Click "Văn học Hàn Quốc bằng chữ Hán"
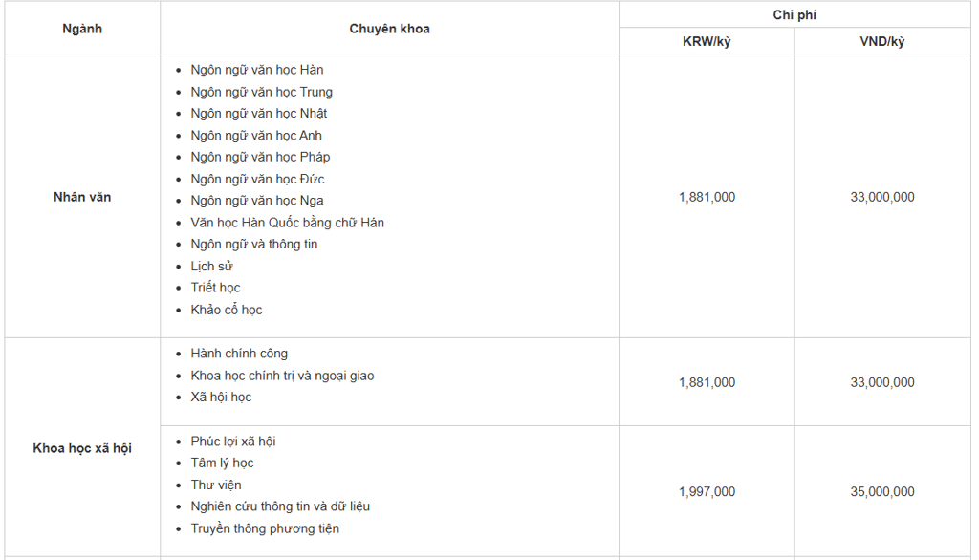This screenshot has width=979, height=560. click(x=287, y=223)
